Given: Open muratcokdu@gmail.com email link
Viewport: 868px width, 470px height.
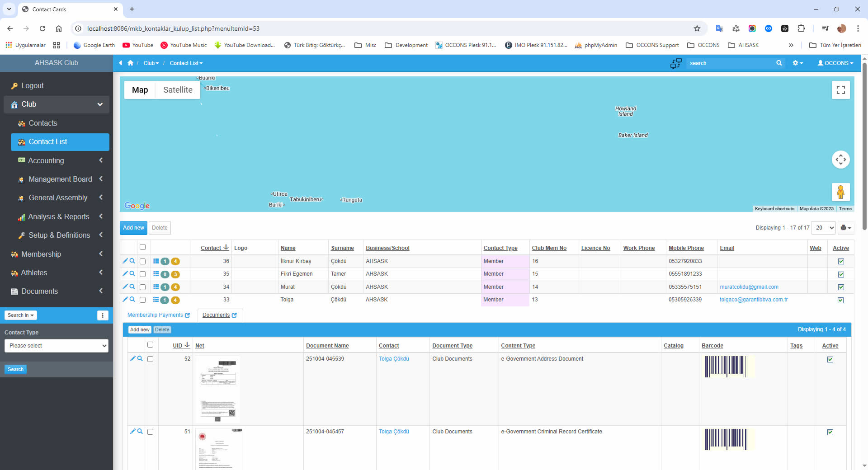Looking at the screenshot, I should 749,287.
